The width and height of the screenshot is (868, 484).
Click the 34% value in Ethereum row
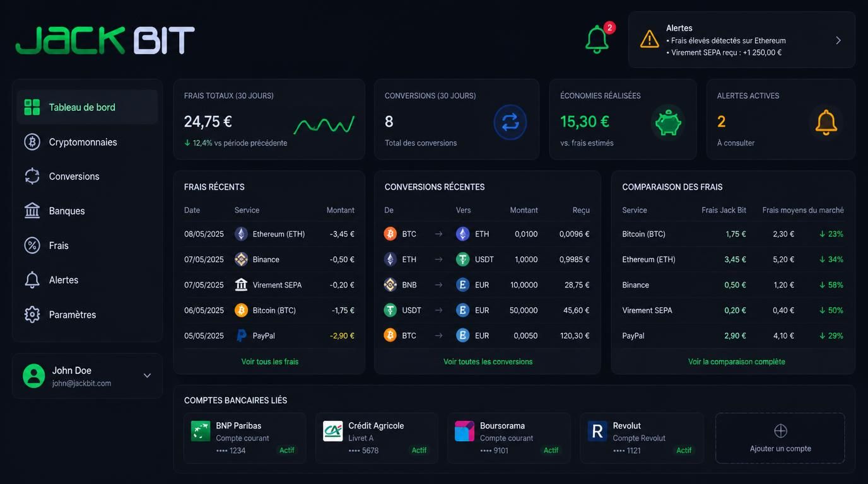point(831,260)
